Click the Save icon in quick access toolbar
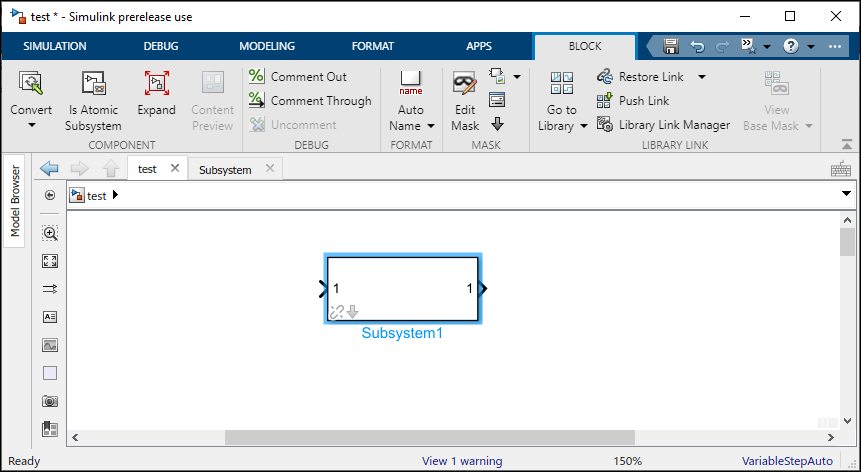Screen dimensions: 861x472 [670, 46]
